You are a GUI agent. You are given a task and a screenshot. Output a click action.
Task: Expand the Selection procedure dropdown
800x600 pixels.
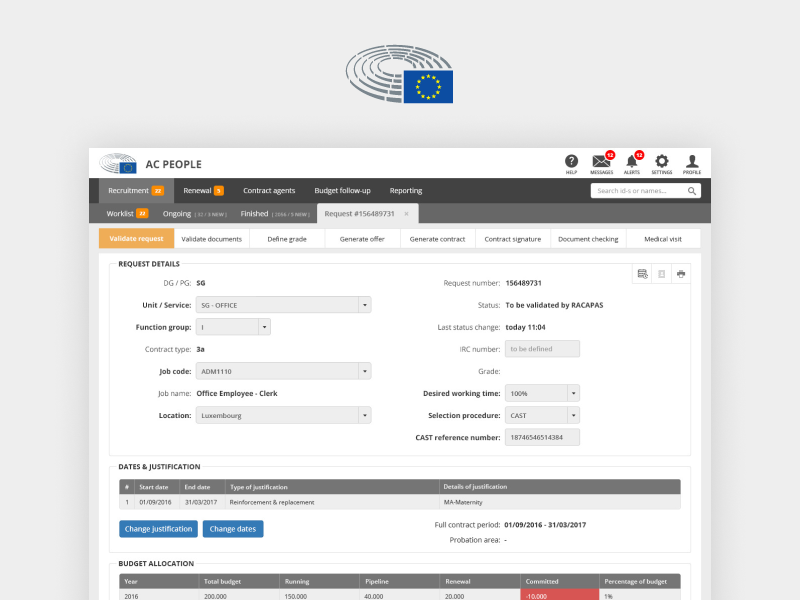click(573, 415)
